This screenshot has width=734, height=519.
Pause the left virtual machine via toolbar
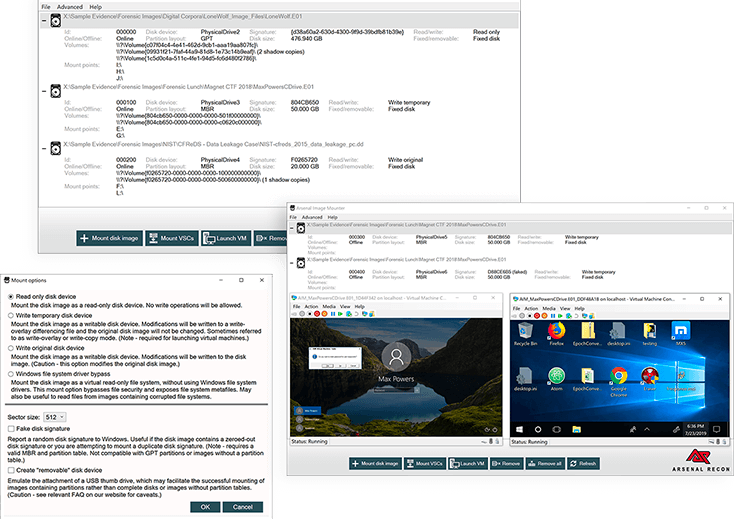click(333, 314)
